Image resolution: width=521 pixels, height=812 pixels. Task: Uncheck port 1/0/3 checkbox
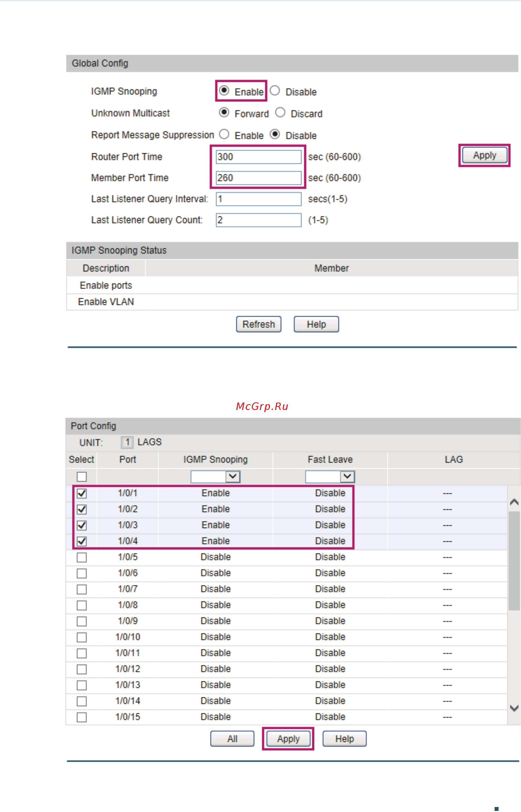click(x=82, y=525)
